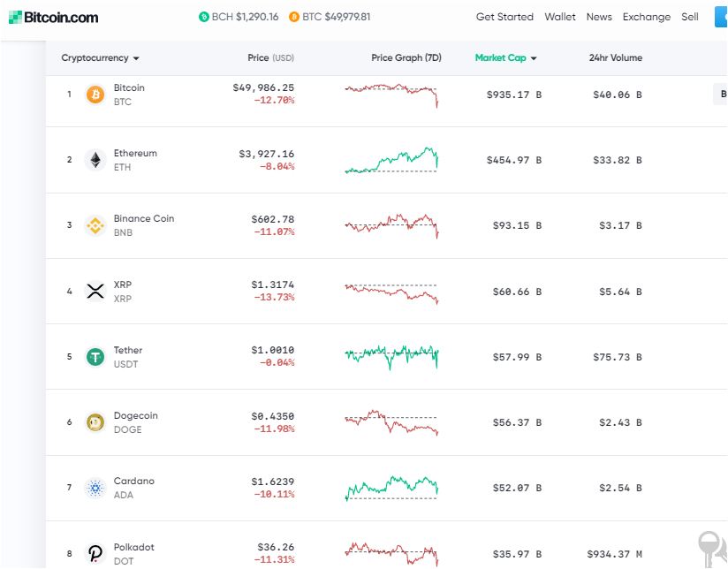Click the Dogecoin icon
The image size is (728, 569).
[x=95, y=422]
